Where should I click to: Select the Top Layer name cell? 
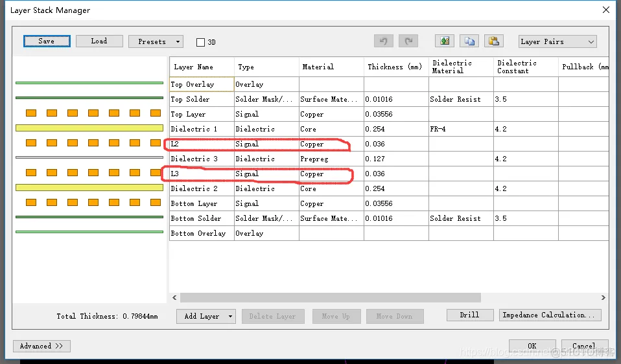click(202, 115)
